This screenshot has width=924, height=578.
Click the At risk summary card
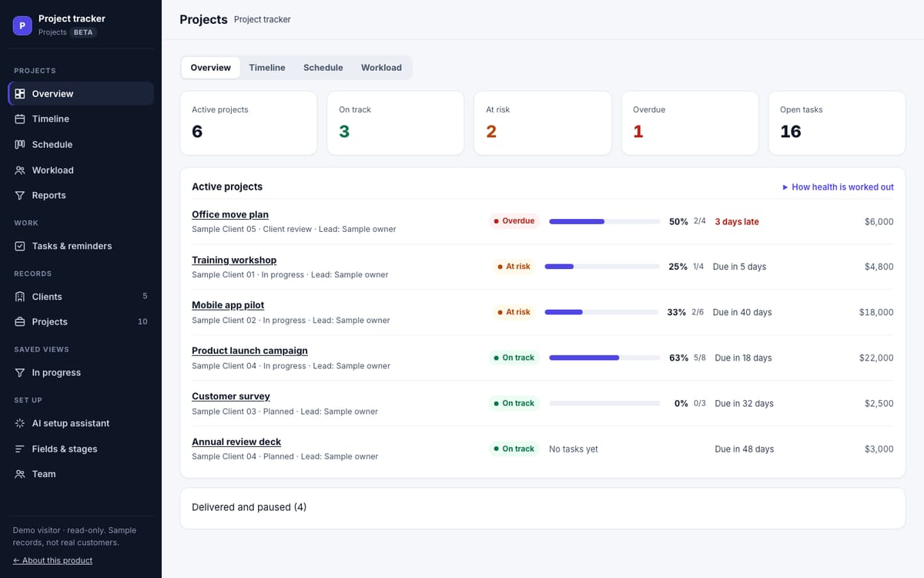543,123
